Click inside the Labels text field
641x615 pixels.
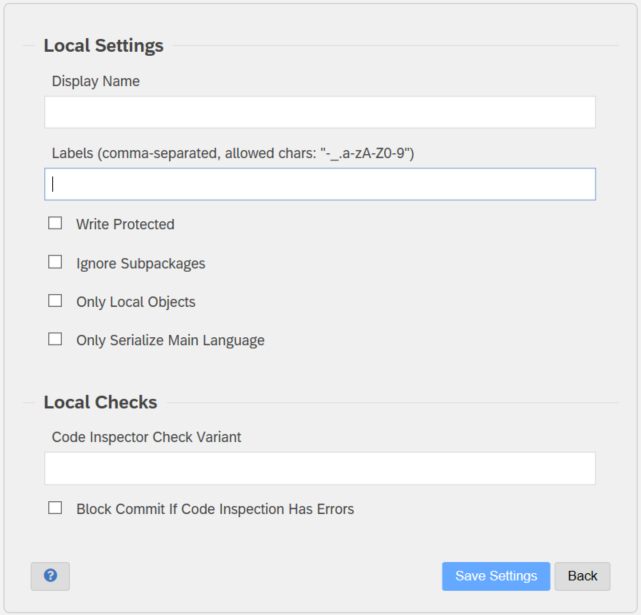(x=320, y=184)
